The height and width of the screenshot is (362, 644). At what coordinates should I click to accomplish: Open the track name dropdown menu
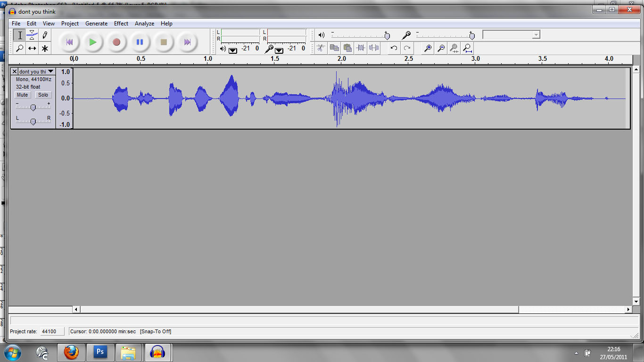(50, 71)
